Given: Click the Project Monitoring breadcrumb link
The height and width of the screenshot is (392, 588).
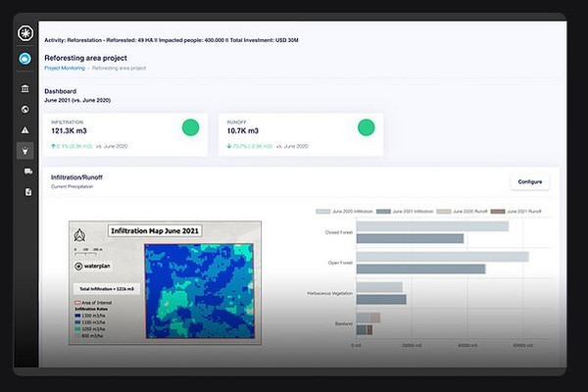Looking at the screenshot, I should point(65,69).
